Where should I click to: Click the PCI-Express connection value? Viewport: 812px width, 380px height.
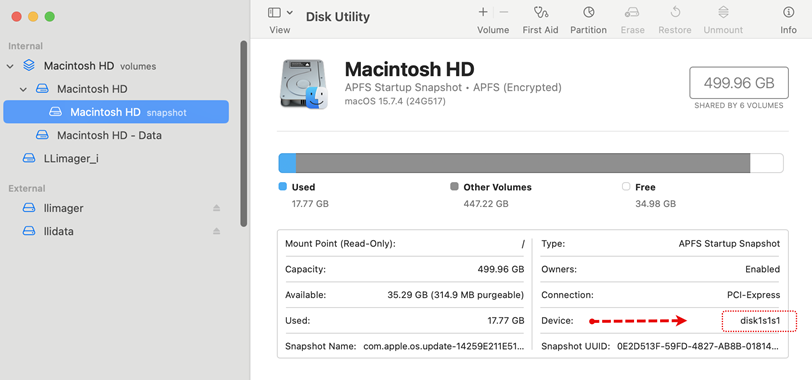(x=753, y=295)
